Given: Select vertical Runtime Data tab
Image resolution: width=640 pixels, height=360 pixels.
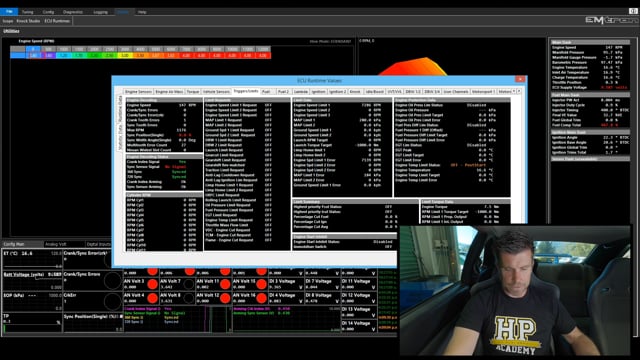Looking at the screenshot, I should (120, 109).
